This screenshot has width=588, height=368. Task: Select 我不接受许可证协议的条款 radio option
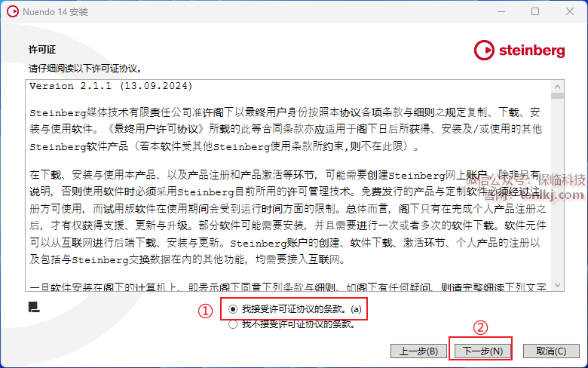233,324
